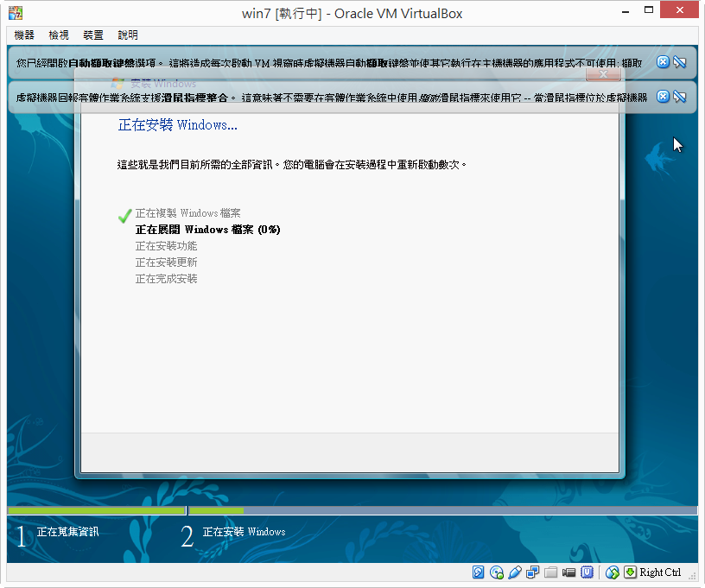Suppress the mouse integration message permanently
Viewport: 705px width, 588px height.
click(x=680, y=97)
